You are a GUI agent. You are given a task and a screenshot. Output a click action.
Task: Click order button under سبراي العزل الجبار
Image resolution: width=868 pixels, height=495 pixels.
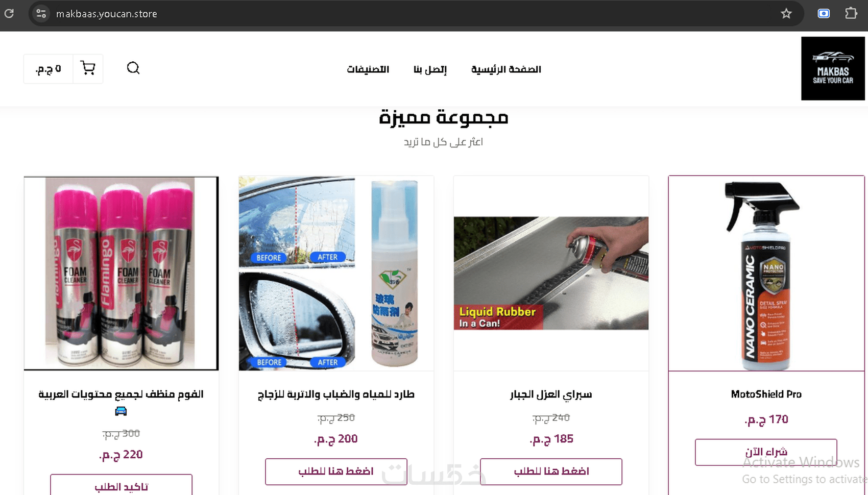point(551,472)
